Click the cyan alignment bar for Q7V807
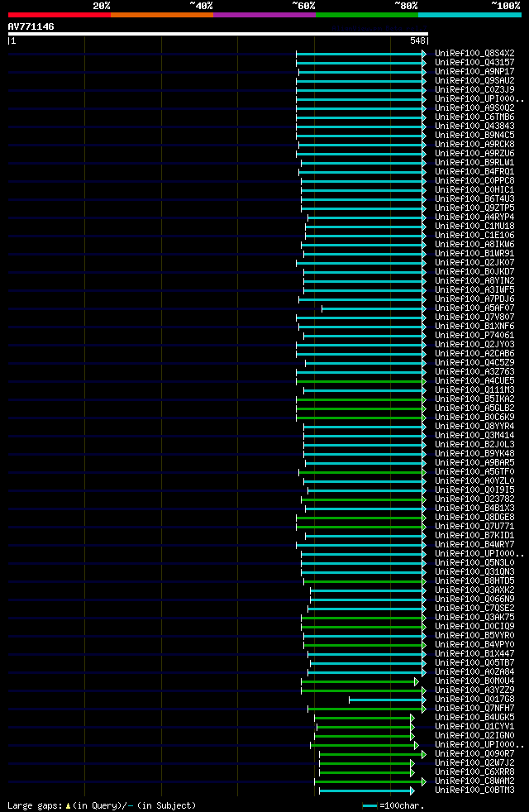The height and width of the screenshot is (812, 529). [360, 318]
